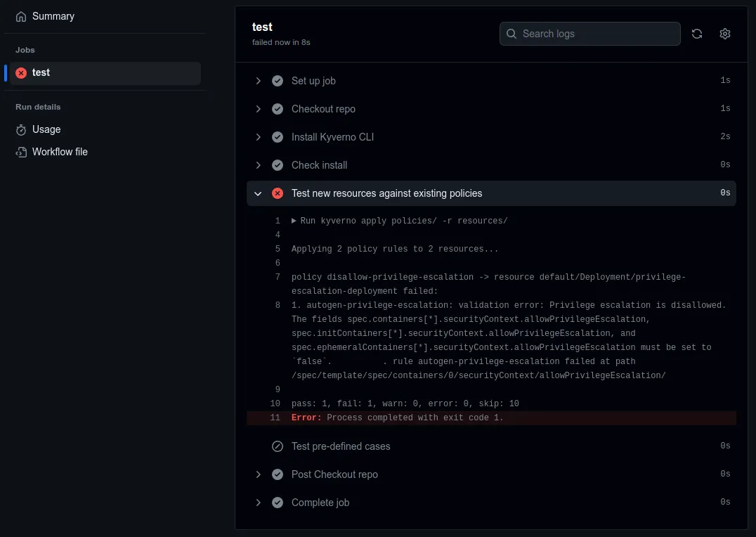Click the refresh logs icon
Viewport: 756px width, 537px height.
[x=697, y=34]
